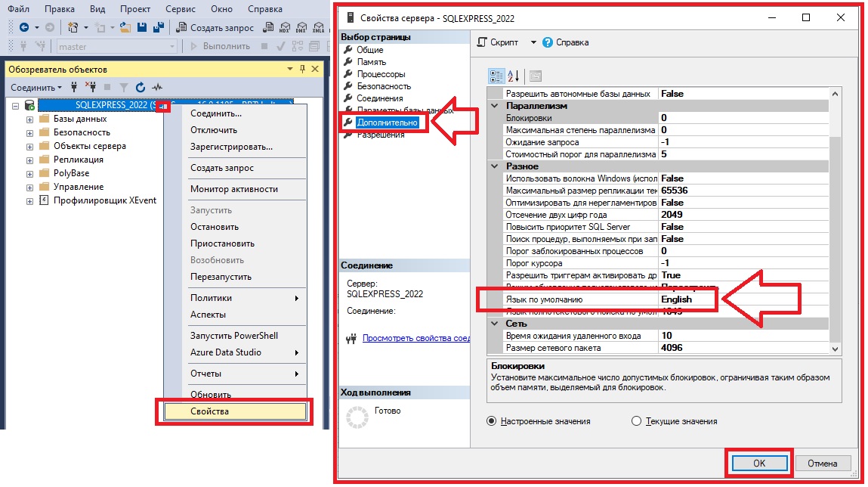The height and width of the screenshot is (487, 868).
Task: Click the Отмена button
Action: [822, 463]
